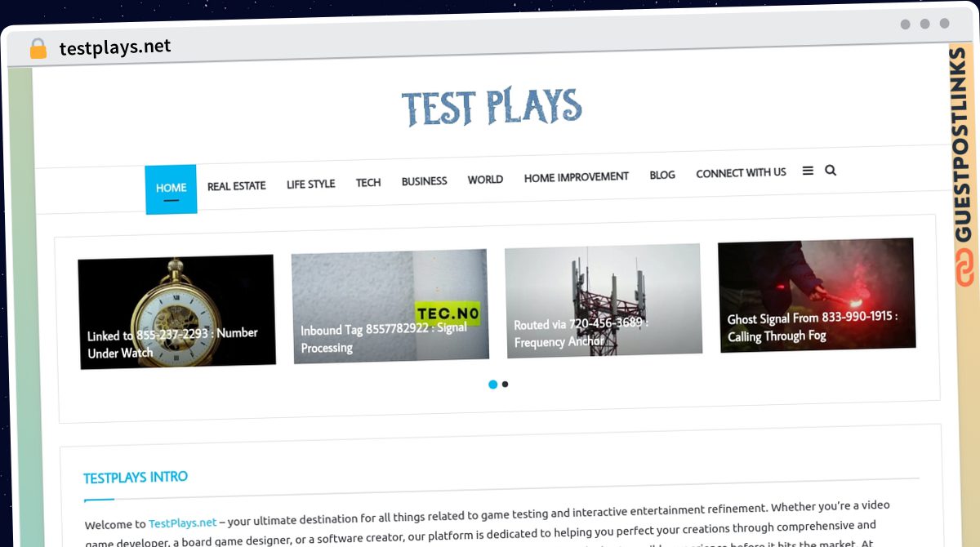Open the 'Linked to 855-237-2293' article title
This screenshot has height=547, width=980.
pyautogui.click(x=172, y=344)
